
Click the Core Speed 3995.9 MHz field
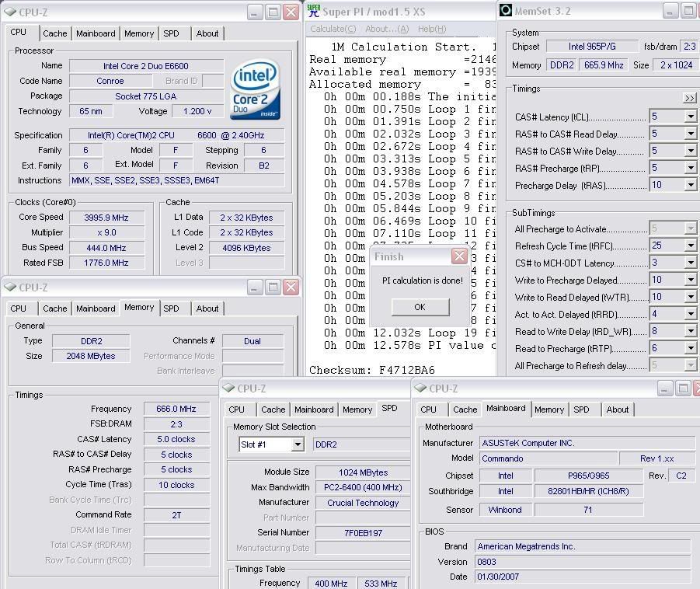106,218
